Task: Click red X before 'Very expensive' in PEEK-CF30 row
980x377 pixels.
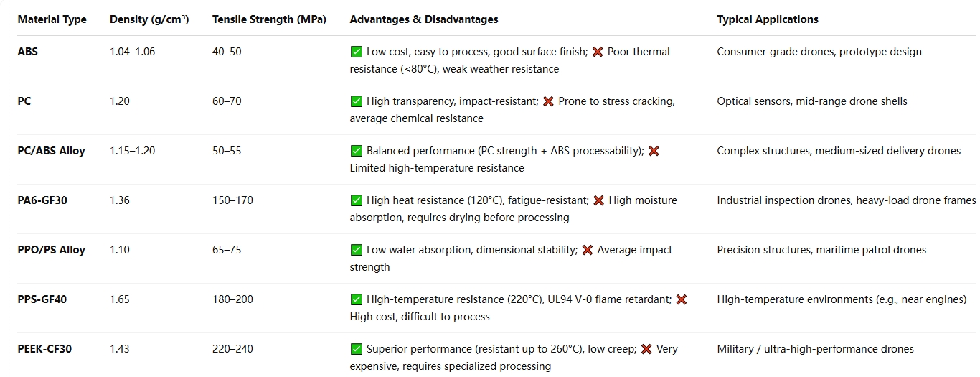Action: pyautogui.click(x=646, y=349)
